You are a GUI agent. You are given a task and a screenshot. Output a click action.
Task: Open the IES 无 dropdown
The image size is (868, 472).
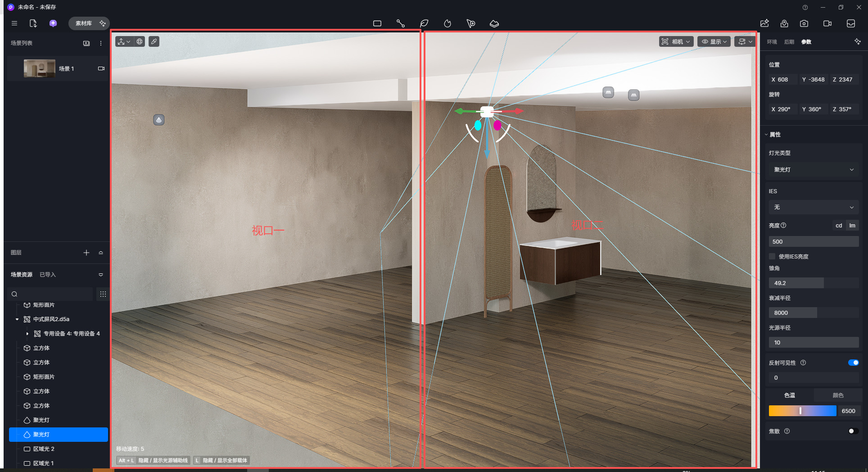(813, 207)
